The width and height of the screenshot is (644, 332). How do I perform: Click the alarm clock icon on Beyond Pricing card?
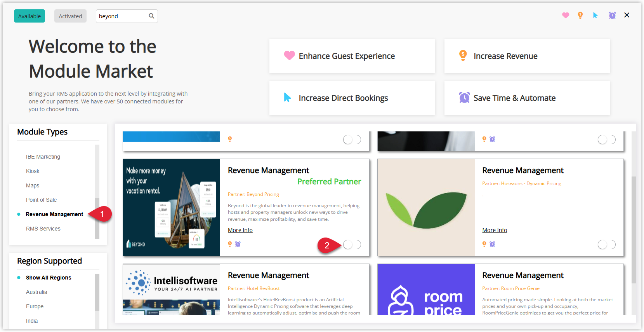(238, 244)
